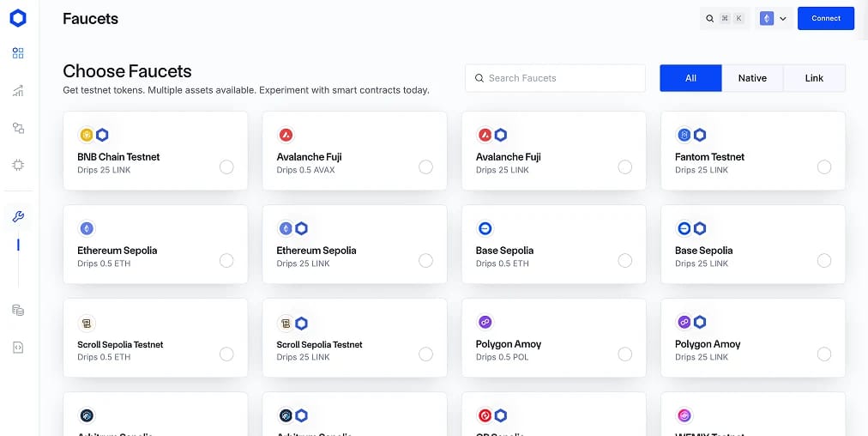Open the command K search box
Viewport: 868px width, 436px height.
click(725, 18)
